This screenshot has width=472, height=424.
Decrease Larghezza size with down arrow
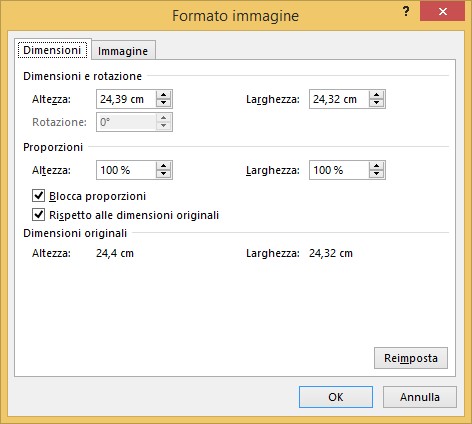376,103
